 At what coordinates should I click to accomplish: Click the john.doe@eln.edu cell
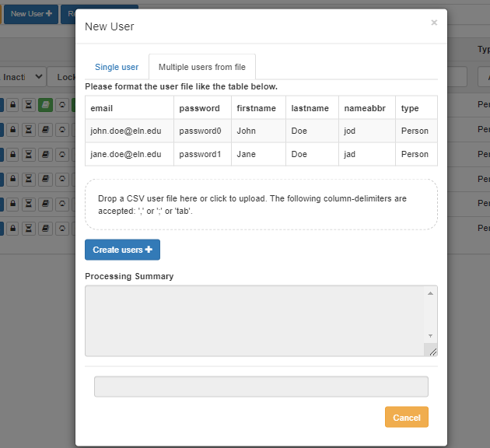(x=129, y=131)
